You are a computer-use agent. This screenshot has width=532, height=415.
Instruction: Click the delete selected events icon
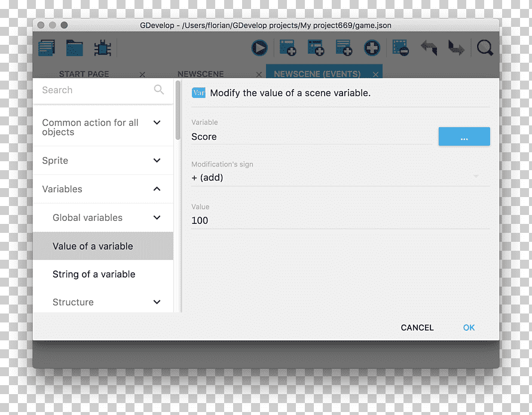click(400, 48)
